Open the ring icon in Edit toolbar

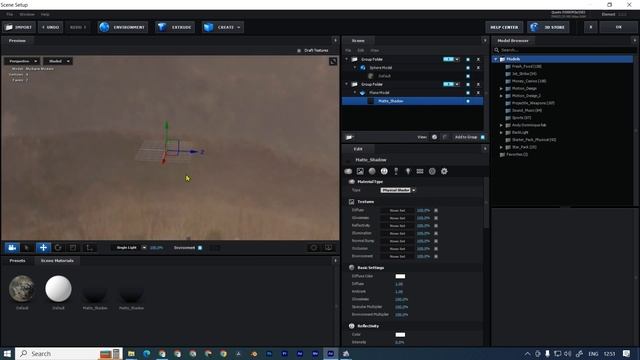coord(432,171)
